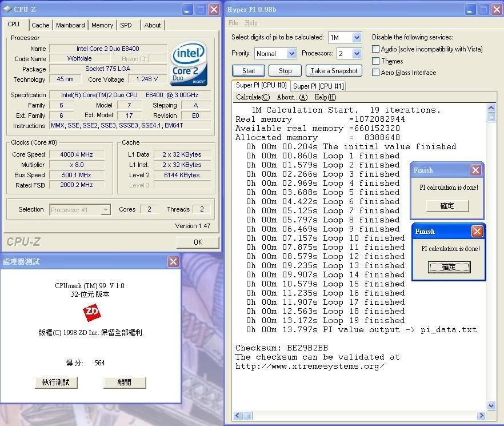Click the horizontal scrollbar left arrow
Image resolution: width=504 pixels, height=426 pixels.
pyautogui.click(x=238, y=415)
